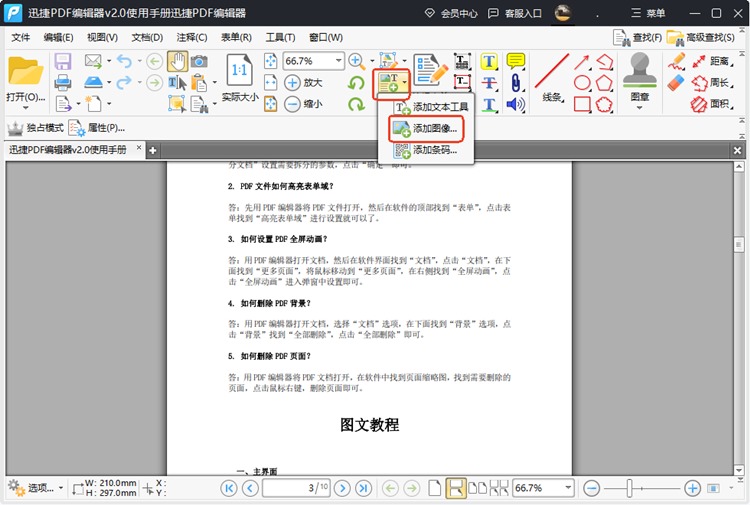This screenshot has width=750, height=505.
Task: Select the 周长 perimeter measuring tool
Action: click(x=712, y=83)
